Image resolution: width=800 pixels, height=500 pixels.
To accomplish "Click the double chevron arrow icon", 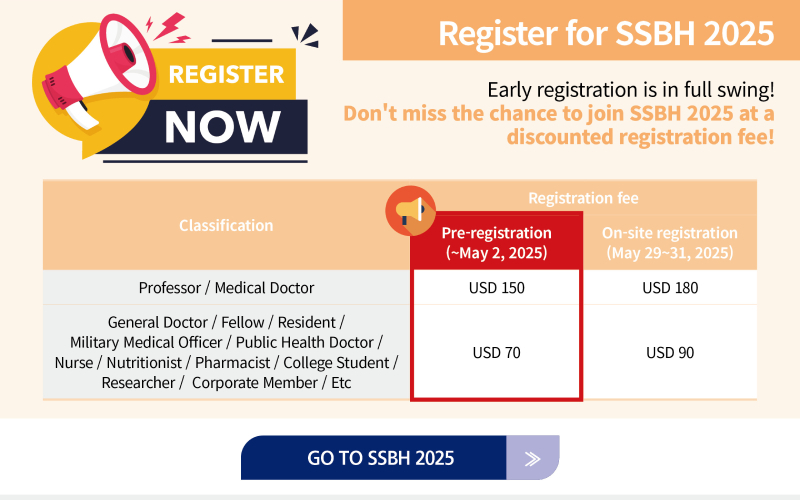I will [532, 459].
